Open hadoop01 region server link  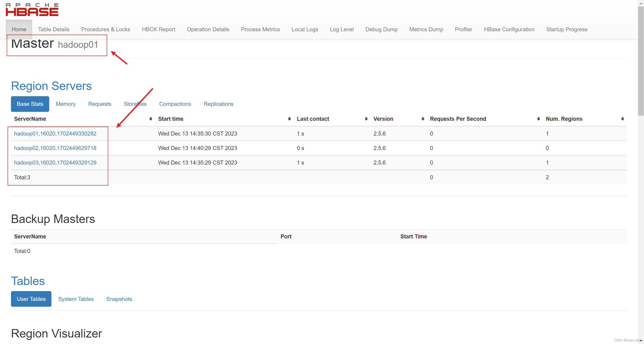[x=55, y=133]
